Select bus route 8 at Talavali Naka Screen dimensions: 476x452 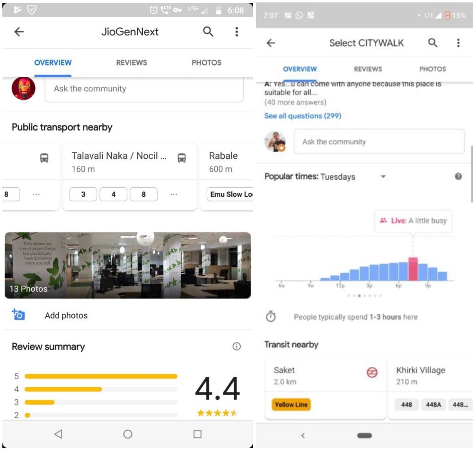143,194
